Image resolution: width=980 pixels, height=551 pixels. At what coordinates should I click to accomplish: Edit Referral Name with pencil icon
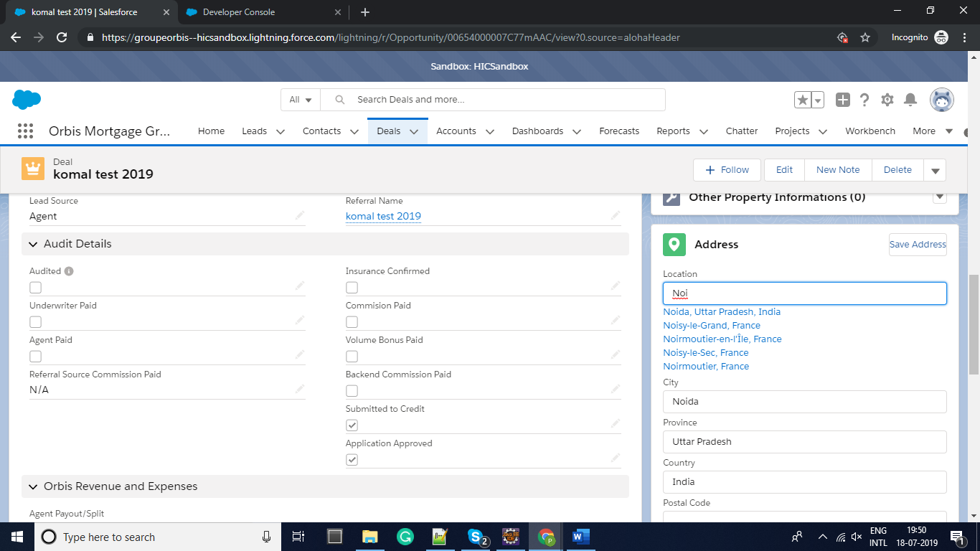click(x=616, y=215)
